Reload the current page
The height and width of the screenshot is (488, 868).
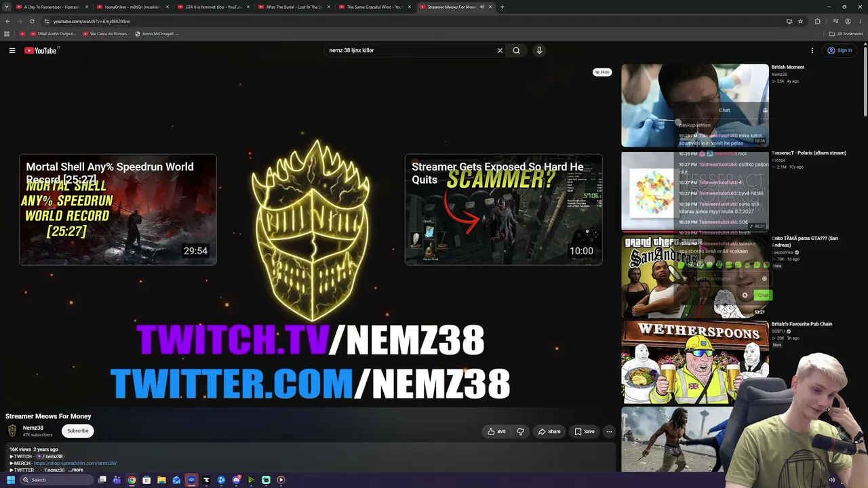tap(32, 21)
